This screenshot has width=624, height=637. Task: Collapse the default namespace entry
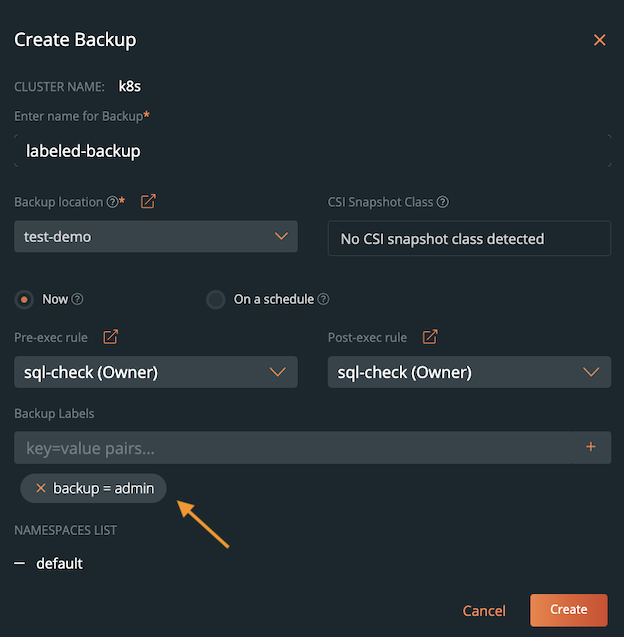[x=20, y=564]
